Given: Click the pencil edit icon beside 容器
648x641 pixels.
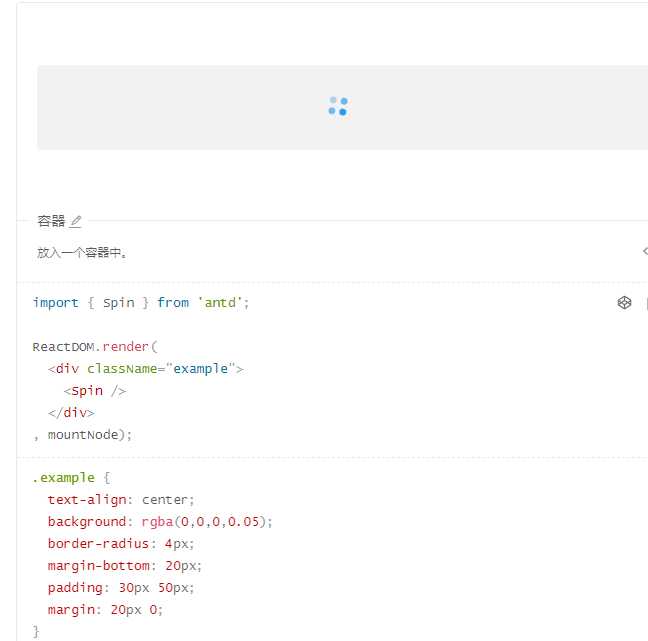Looking at the screenshot, I should 76,221.
